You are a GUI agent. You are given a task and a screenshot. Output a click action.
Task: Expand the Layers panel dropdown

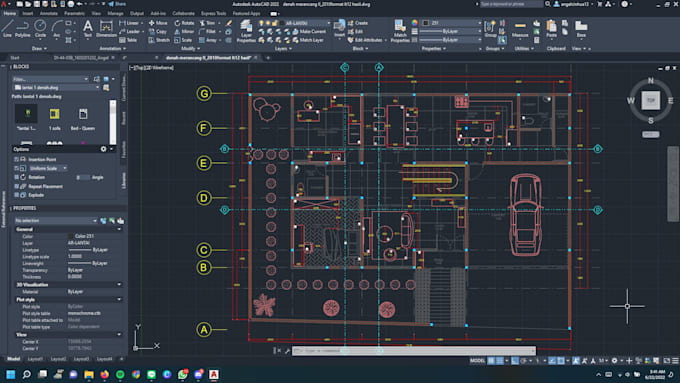click(283, 49)
